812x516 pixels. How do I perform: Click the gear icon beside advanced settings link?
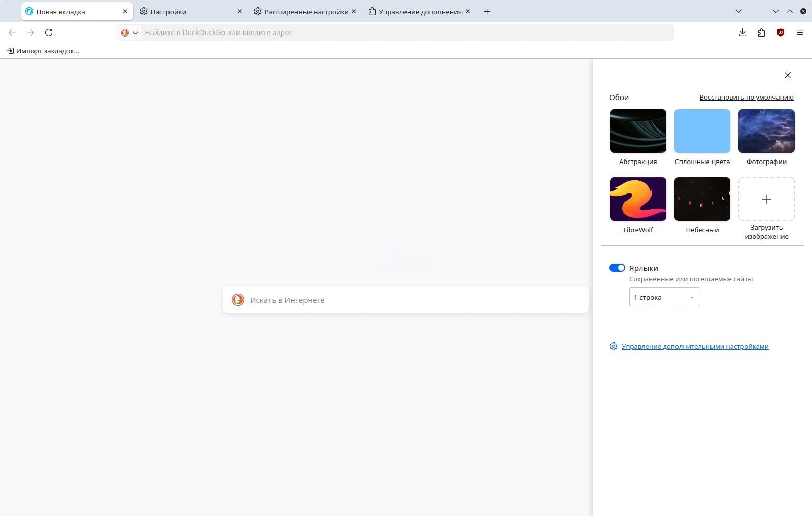pyautogui.click(x=613, y=346)
